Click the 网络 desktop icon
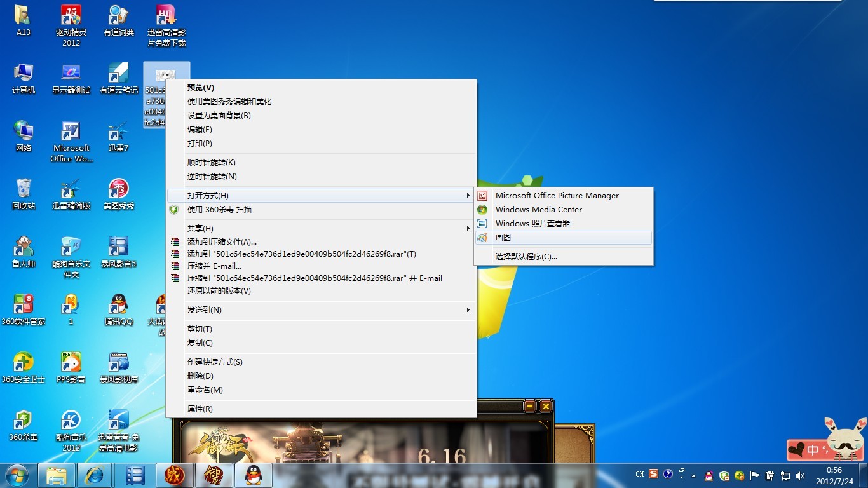 tap(24, 137)
